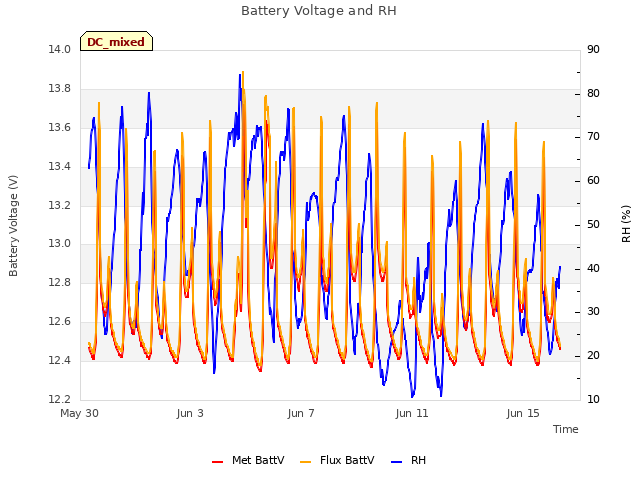
Task: Click the 13.4 voltage axis tick label
Action: tap(60, 167)
